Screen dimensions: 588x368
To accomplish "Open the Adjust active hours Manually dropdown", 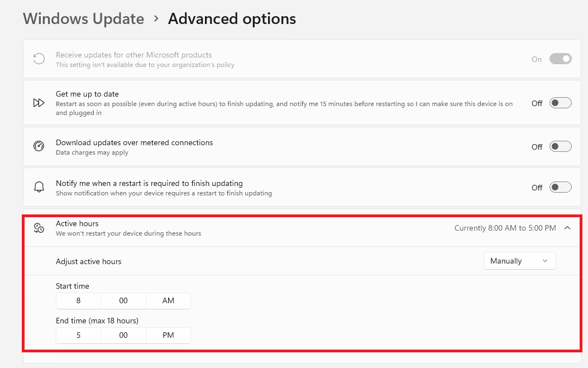I will coord(519,261).
